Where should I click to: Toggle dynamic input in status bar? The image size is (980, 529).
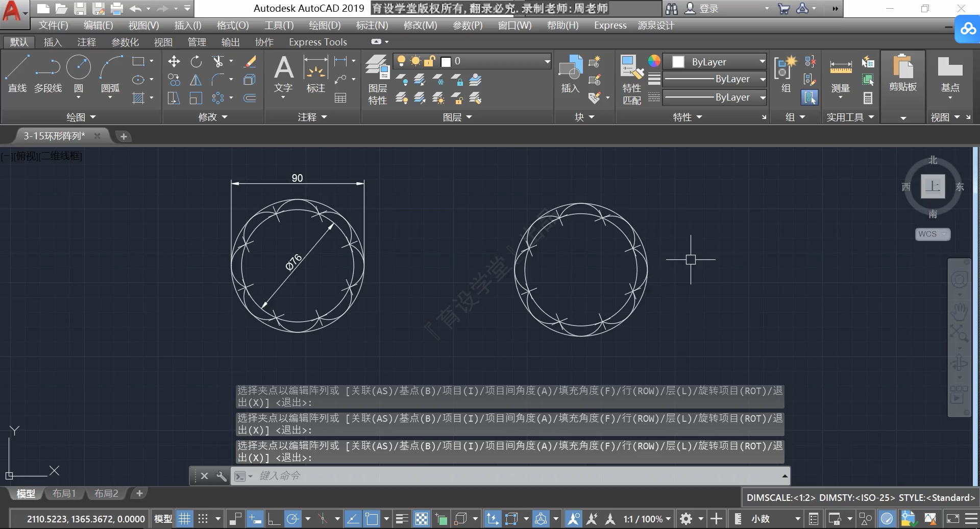point(255,519)
